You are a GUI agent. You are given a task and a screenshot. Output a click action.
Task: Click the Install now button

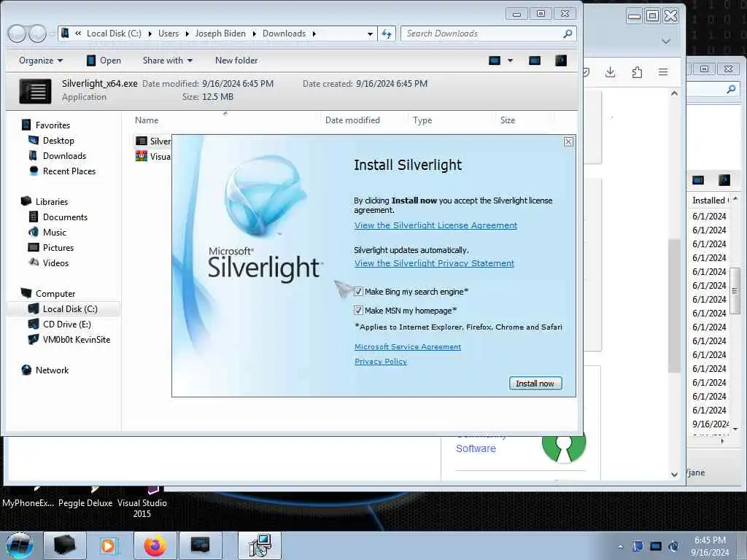[535, 384]
